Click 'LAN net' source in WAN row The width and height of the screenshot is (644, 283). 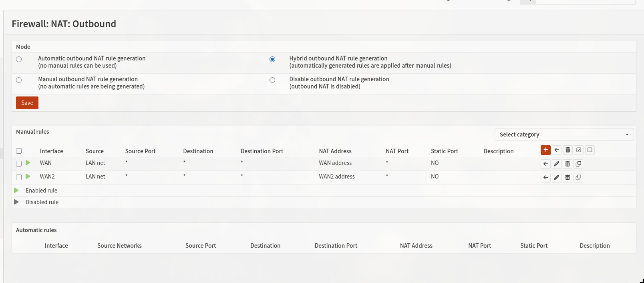pos(95,163)
